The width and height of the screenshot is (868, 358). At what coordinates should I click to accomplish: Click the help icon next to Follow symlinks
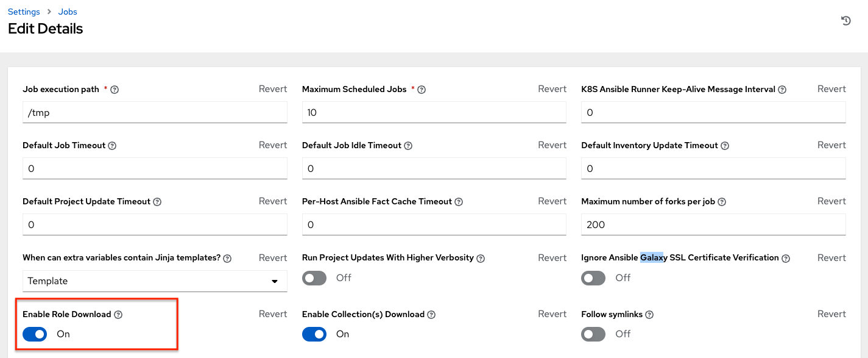pyautogui.click(x=649, y=314)
